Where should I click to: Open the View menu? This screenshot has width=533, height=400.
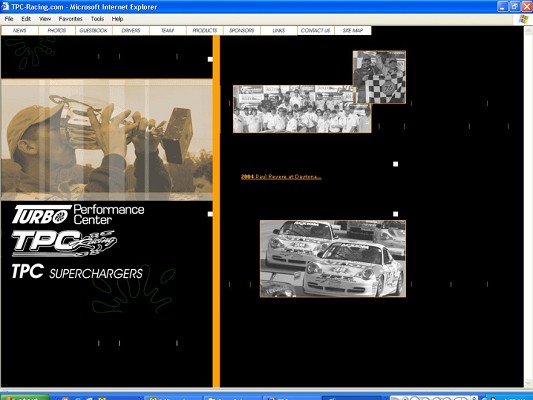(45, 19)
